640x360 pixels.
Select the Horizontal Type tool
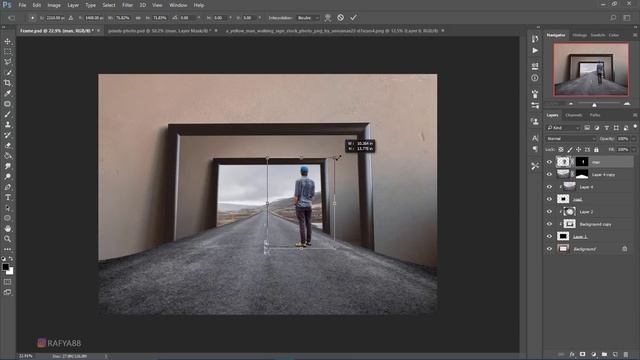(x=7, y=198)
